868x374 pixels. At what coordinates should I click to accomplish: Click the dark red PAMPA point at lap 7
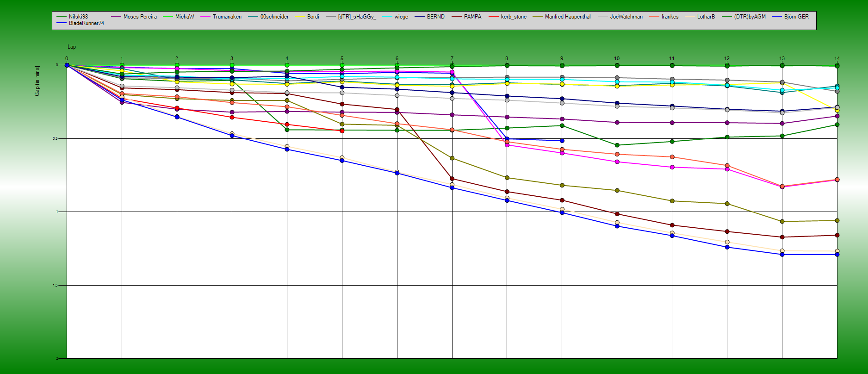pyautogui.click(x=452, y=179)
